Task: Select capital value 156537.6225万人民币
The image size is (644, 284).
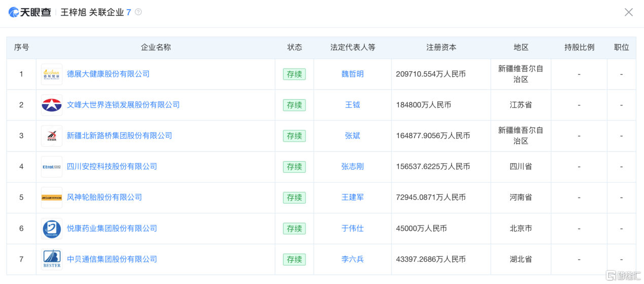Action: pyautogui.click(x=433, y=167)
